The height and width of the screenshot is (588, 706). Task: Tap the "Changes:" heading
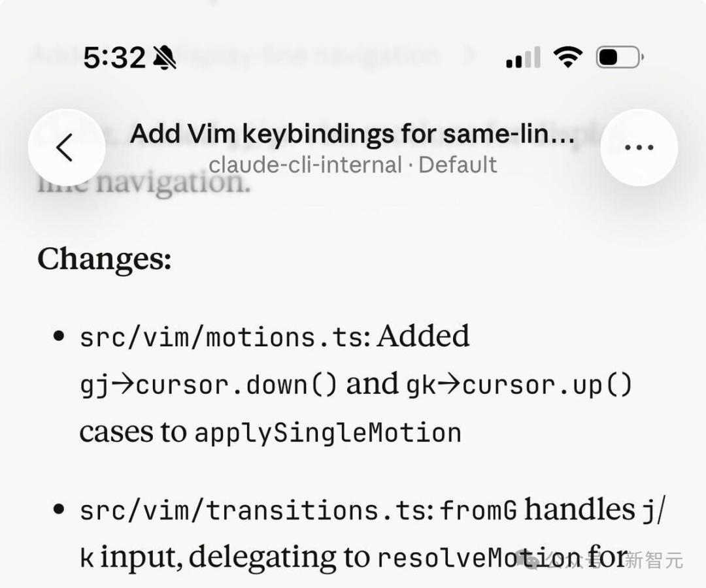click(x=104, y=259)
